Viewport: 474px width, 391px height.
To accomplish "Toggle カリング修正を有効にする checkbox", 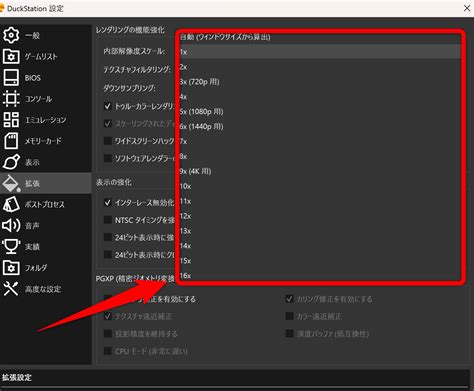I will click(x=289, y=299).
